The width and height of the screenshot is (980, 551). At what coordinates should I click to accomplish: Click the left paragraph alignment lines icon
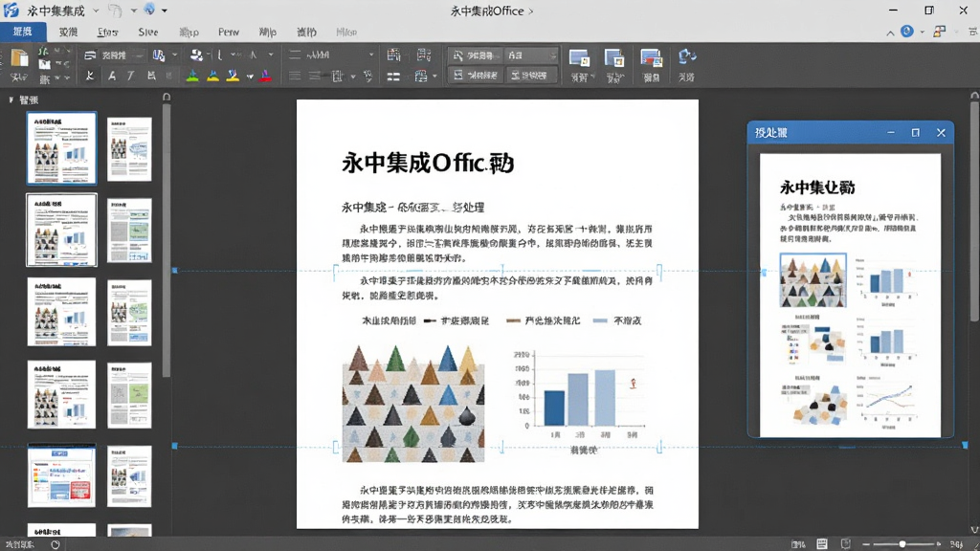tap(295, 77)
